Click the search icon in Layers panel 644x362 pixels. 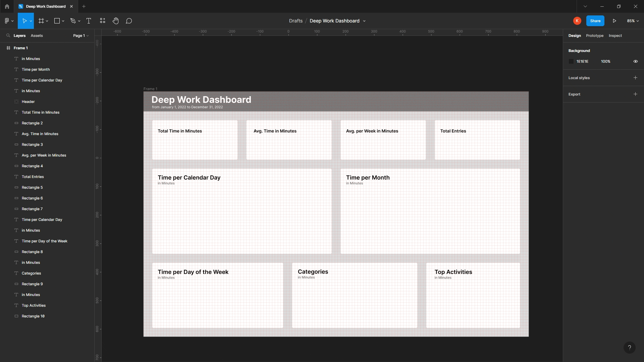tap(8, 36)
